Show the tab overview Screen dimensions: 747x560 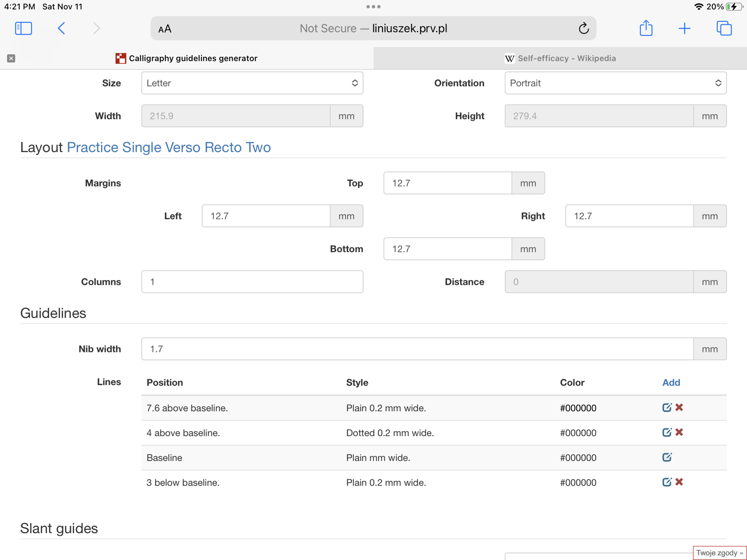[x=724, y=28]
